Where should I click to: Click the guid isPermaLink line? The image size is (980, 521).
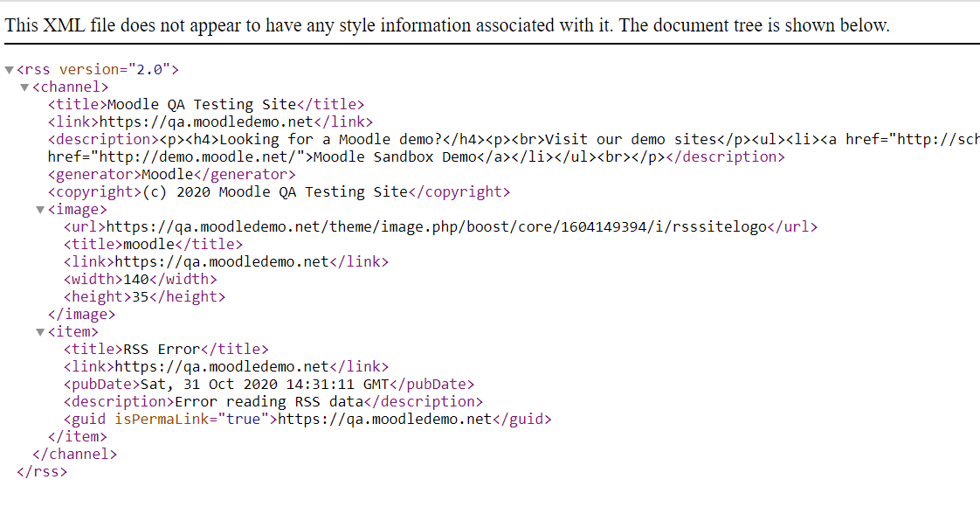[x=307, y=420]
